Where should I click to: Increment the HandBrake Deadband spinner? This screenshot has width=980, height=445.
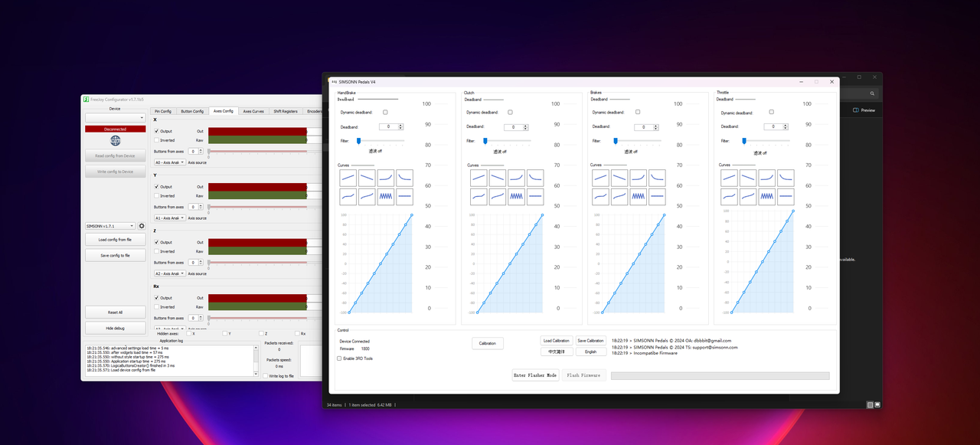click(401, 125)
